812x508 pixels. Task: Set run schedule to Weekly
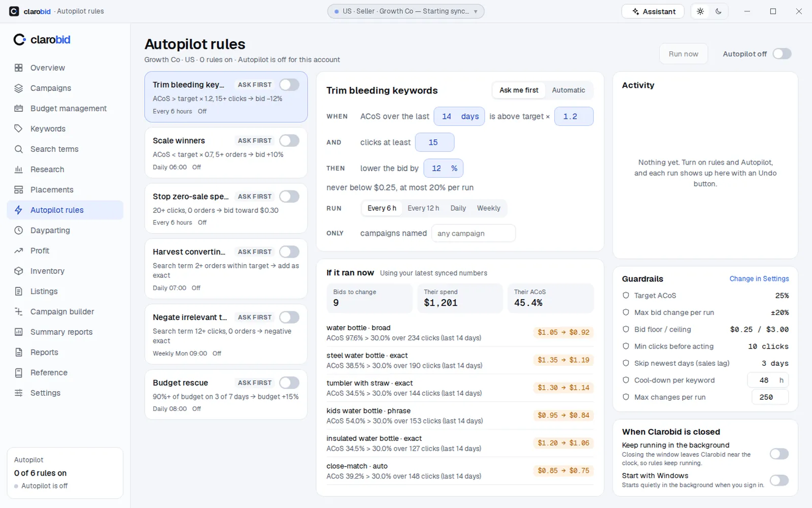point(489,208)
